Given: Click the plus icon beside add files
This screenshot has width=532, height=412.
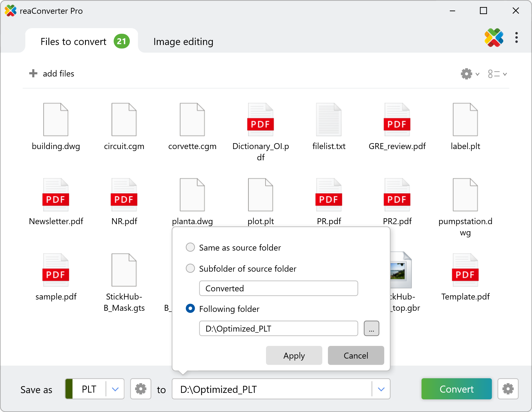Looking at the screenshot, I should 33,73.
